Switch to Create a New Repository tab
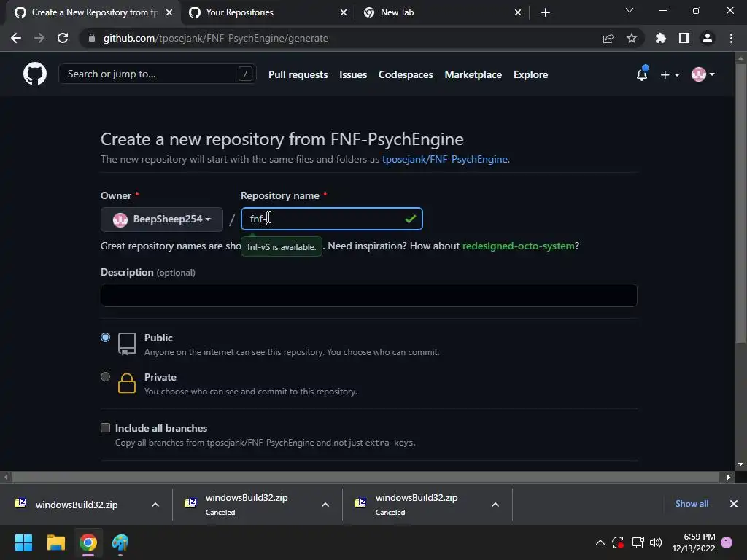 click(93, 12)
